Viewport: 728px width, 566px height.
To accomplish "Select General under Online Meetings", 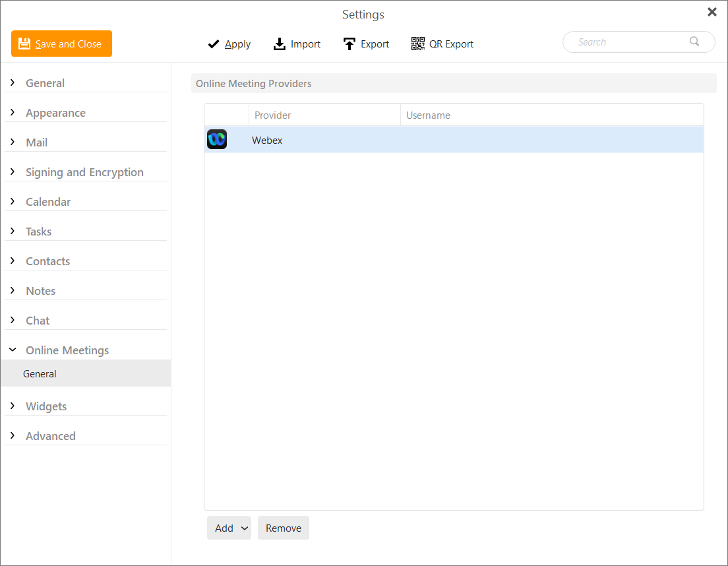I will click(x=40, y=373).
